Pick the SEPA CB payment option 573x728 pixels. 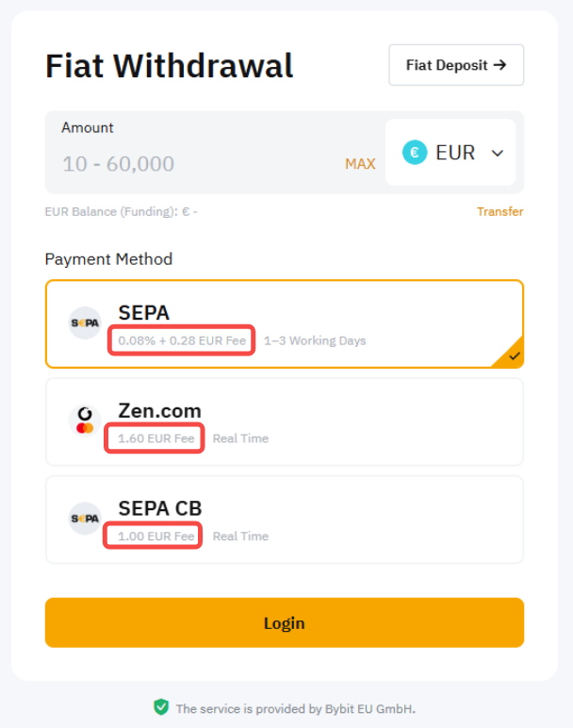(x=283, y=520)
